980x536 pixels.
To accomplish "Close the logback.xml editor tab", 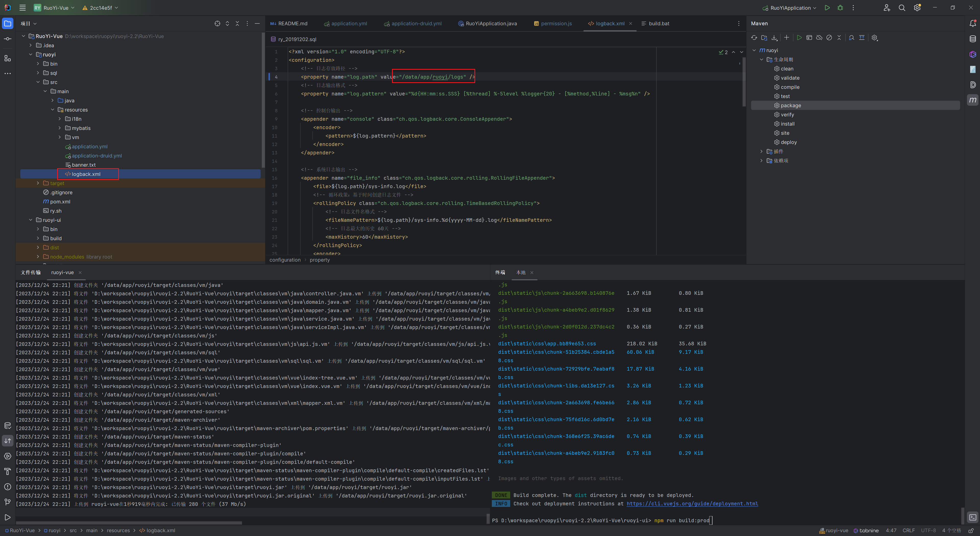I will click(x=631, y=23).
